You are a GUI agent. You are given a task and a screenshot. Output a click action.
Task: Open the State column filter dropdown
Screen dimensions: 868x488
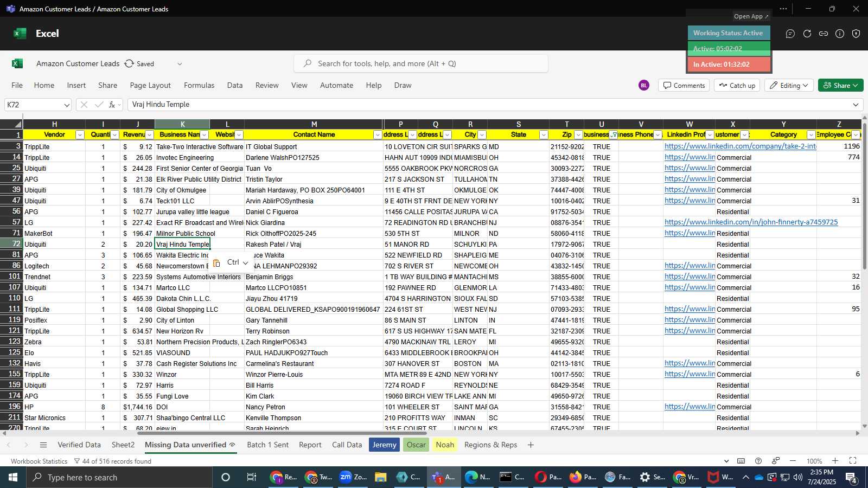(x=544, y=135)
